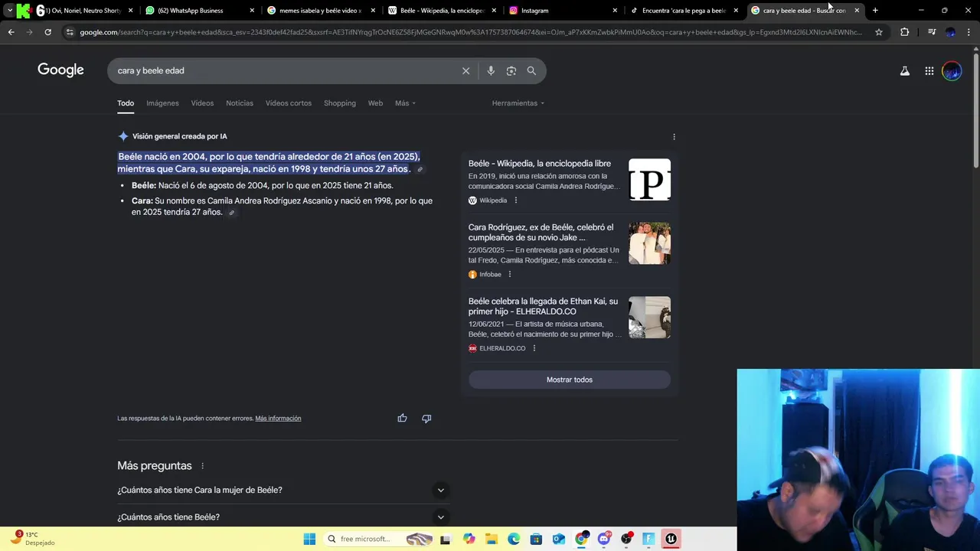
Task: Open Microsoft Store from the taskbar
Action: tap(536, 539)
